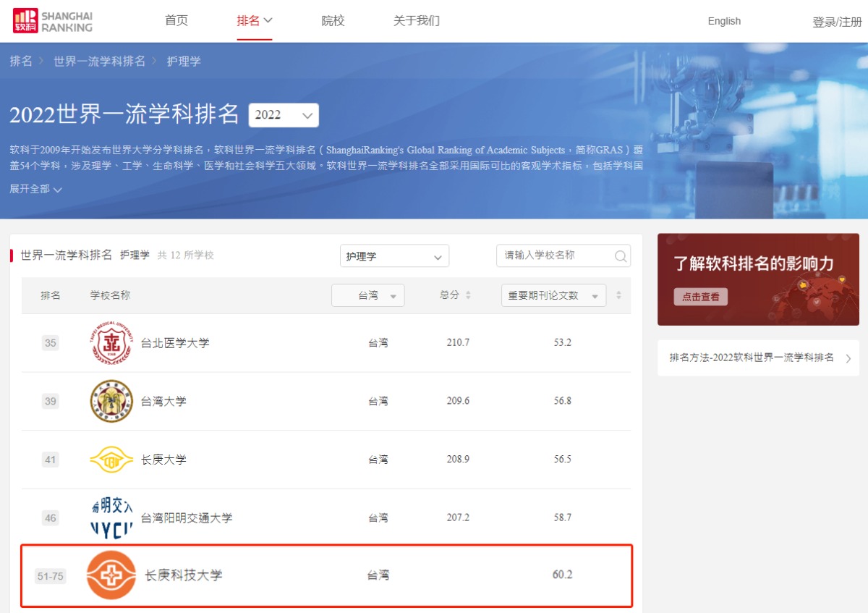Go to the 院校 menu item
The image size is (868, 613).
(333, 21)
